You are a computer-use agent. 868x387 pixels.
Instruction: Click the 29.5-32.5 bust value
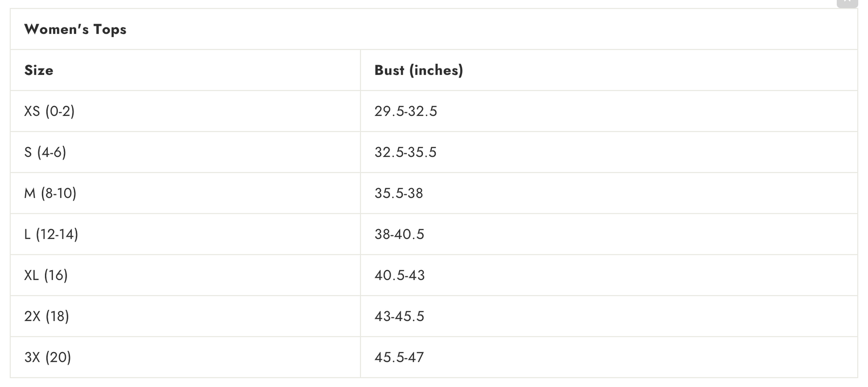point(406,111)
